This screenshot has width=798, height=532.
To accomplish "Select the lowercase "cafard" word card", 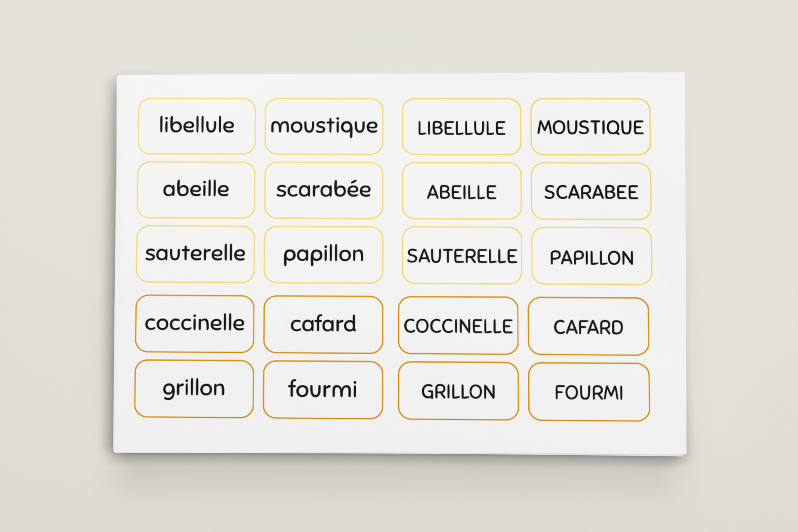I will (323, 325).
